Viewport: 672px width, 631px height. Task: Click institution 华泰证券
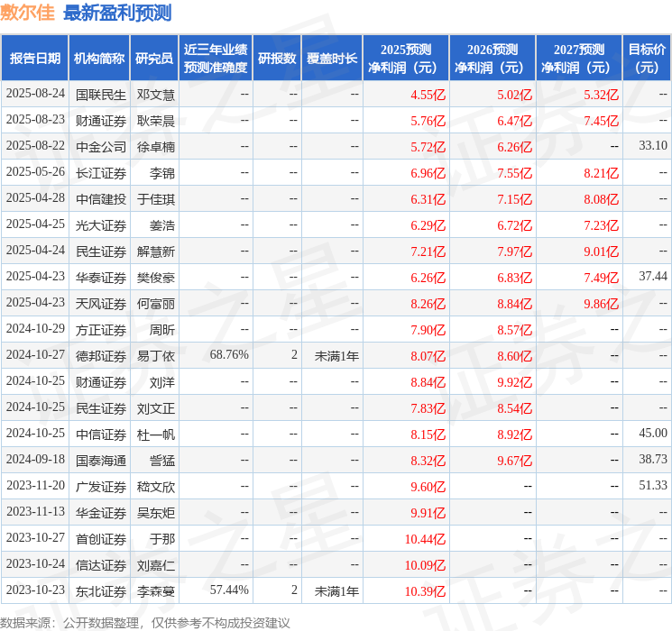coord(101,278)
